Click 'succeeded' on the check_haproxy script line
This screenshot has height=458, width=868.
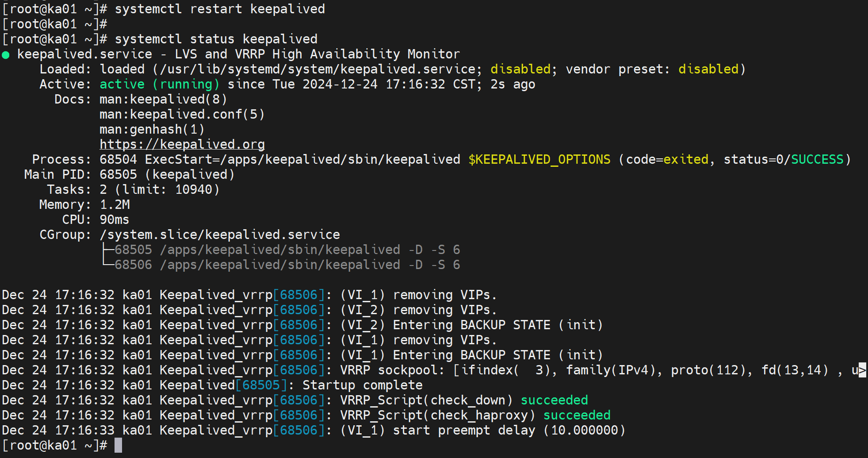577,415
